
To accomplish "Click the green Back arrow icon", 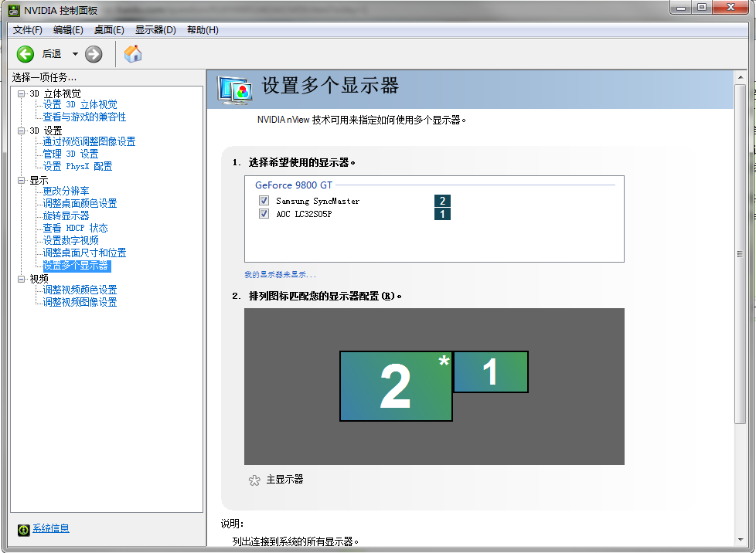I will point(25,54).
